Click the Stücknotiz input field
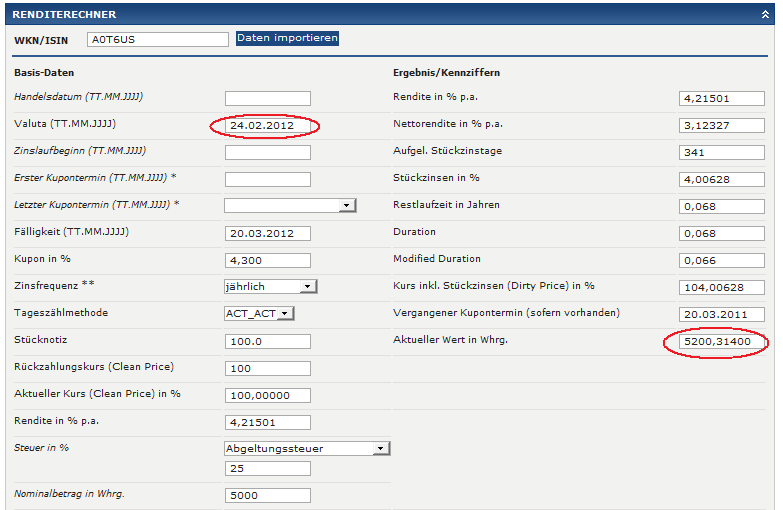The height and width of the screenshot is (510, 783). (x=267, y=341)
